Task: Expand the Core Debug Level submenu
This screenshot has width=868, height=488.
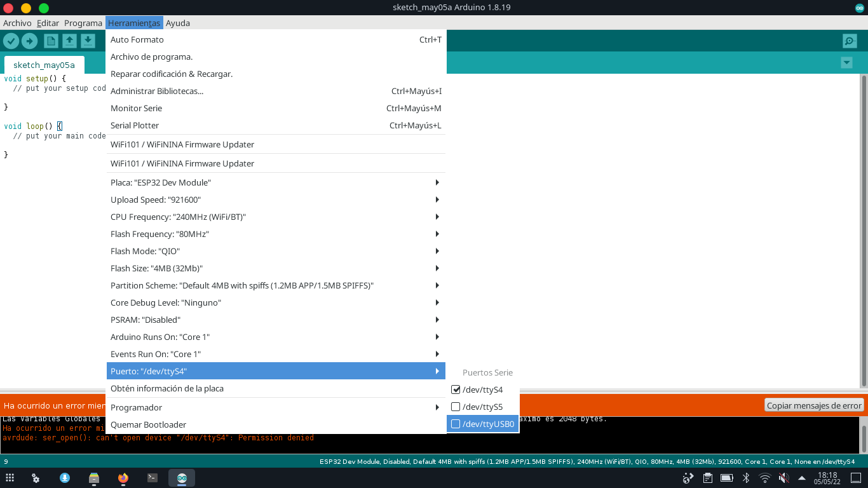Action: (276, 302)
